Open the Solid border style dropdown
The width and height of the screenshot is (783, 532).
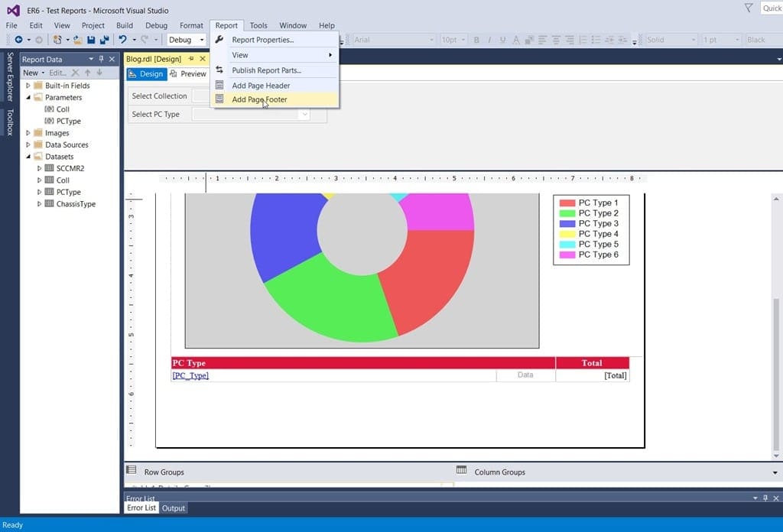click(x=693, y=40)
